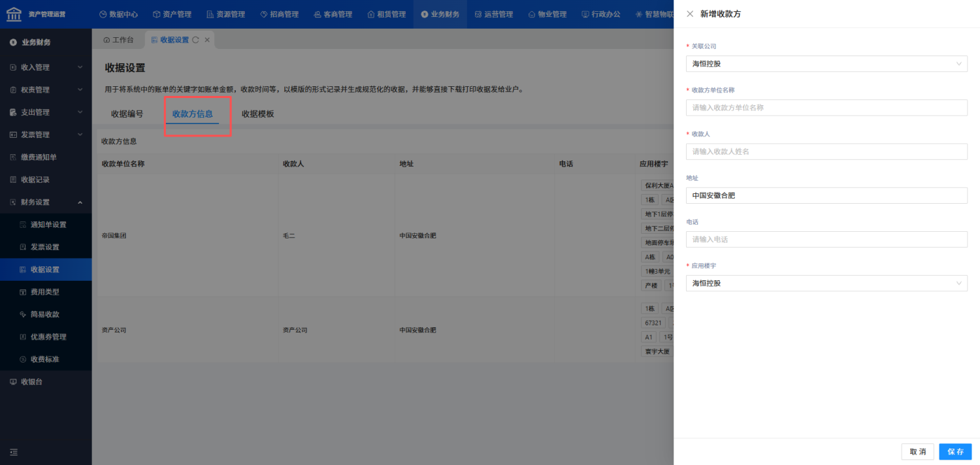Image resolution: width=980 pixels, height=465 pixels.
Task: Refresh the 收据设置 tab via reload icon
Action: 195,40
